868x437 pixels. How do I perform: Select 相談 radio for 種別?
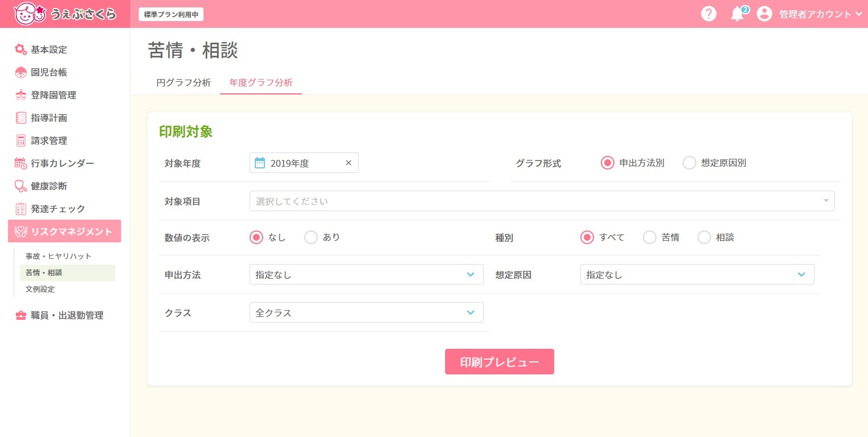[704, 237]
